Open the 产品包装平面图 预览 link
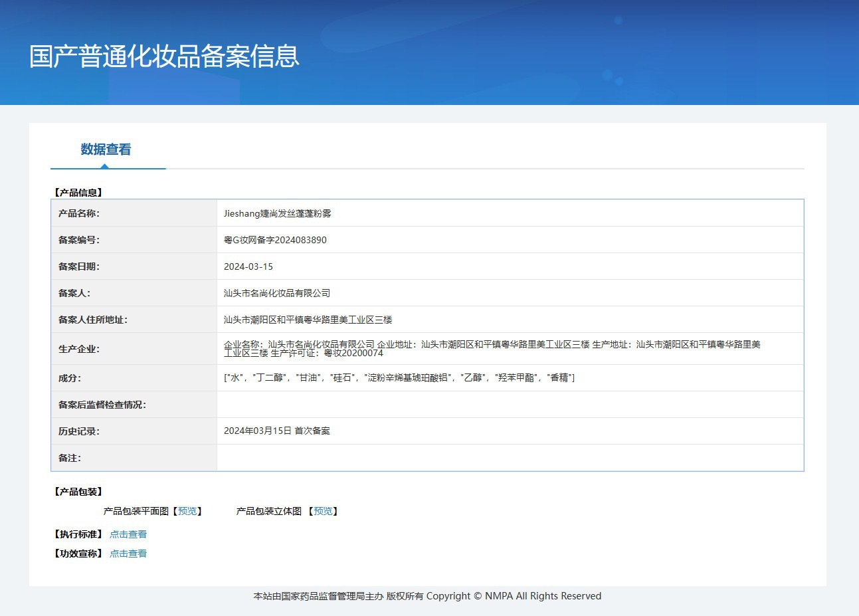 tap(187, 511)
